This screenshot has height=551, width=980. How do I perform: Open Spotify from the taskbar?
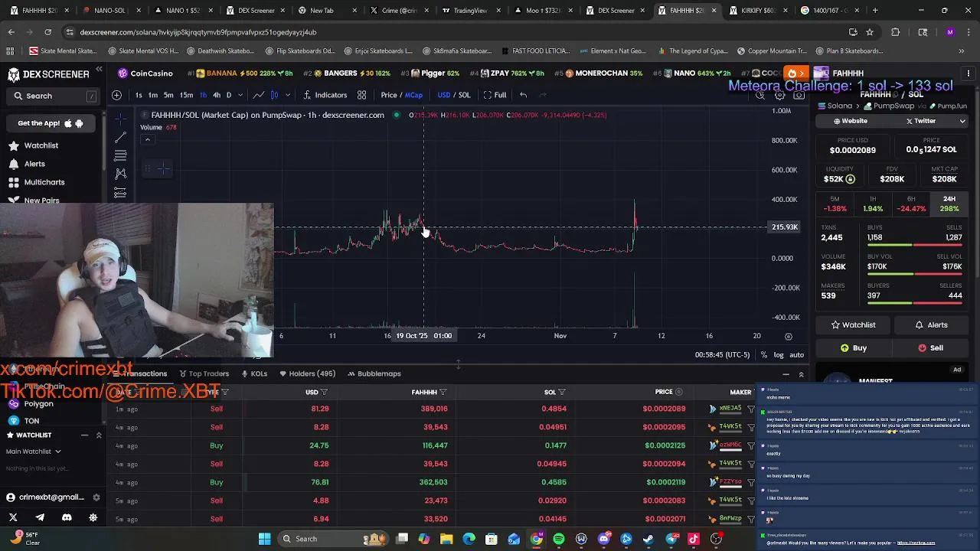click(559, 539)
